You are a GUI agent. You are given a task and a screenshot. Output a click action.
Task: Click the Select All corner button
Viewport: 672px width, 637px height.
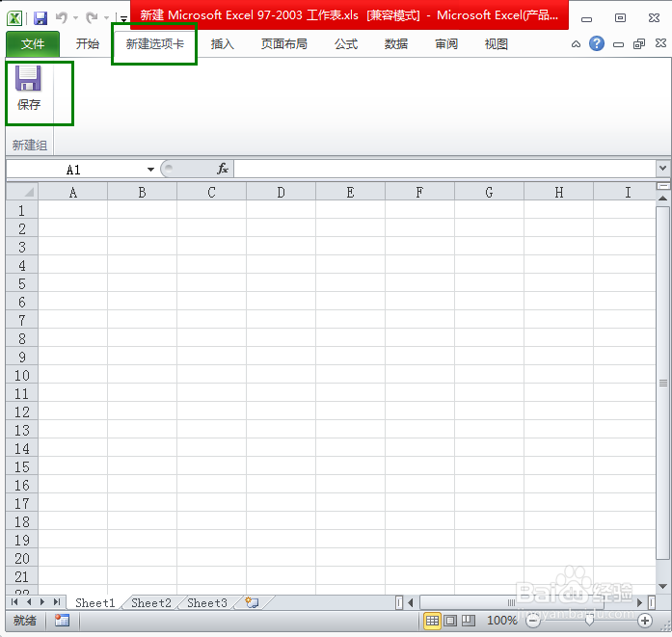pyautogui.click(x=22, y=192)
